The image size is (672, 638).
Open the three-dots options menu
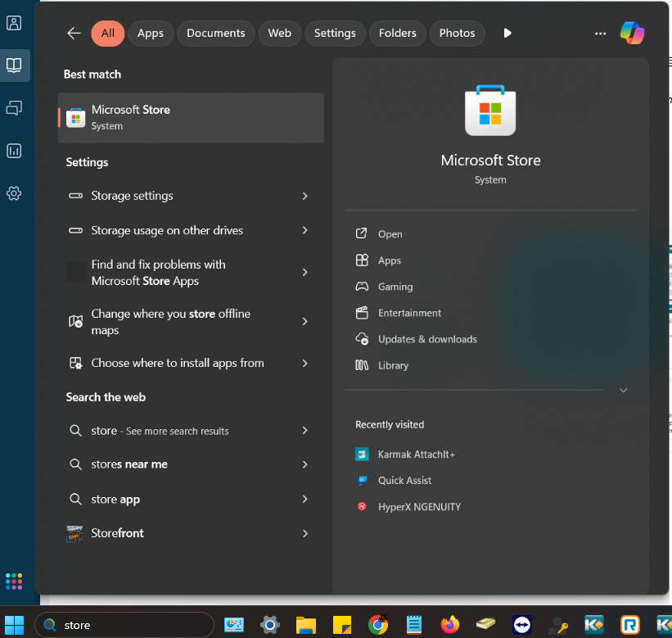tap(600, 33)
